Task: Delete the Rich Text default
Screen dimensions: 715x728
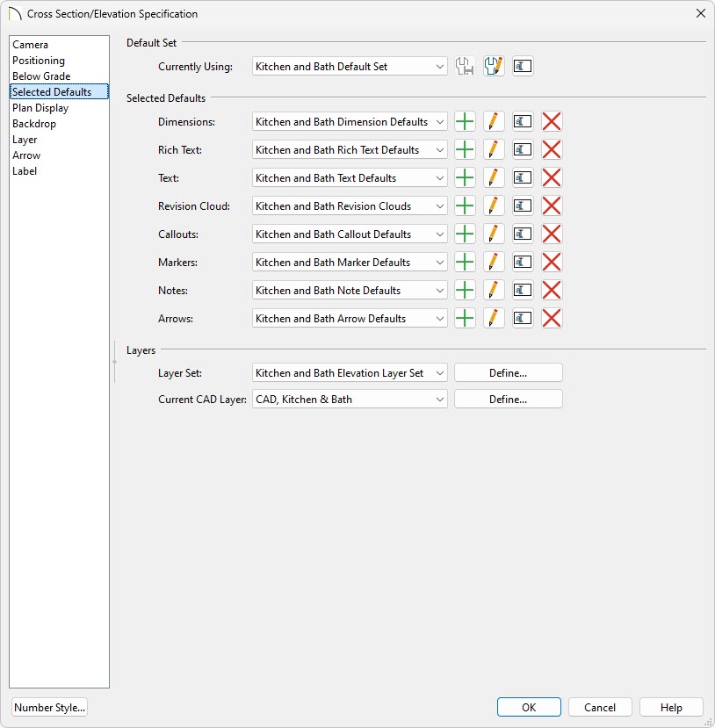Action: click(552, 150)
